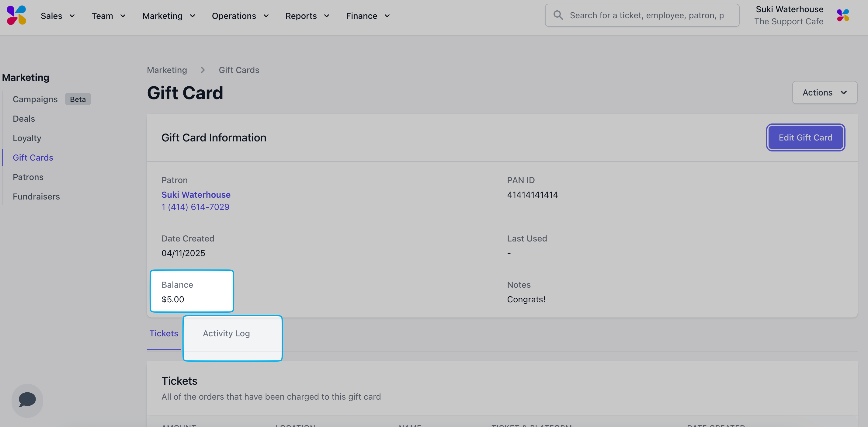
Task: Click the user profile avatar icon
Action: coord(843,16)
